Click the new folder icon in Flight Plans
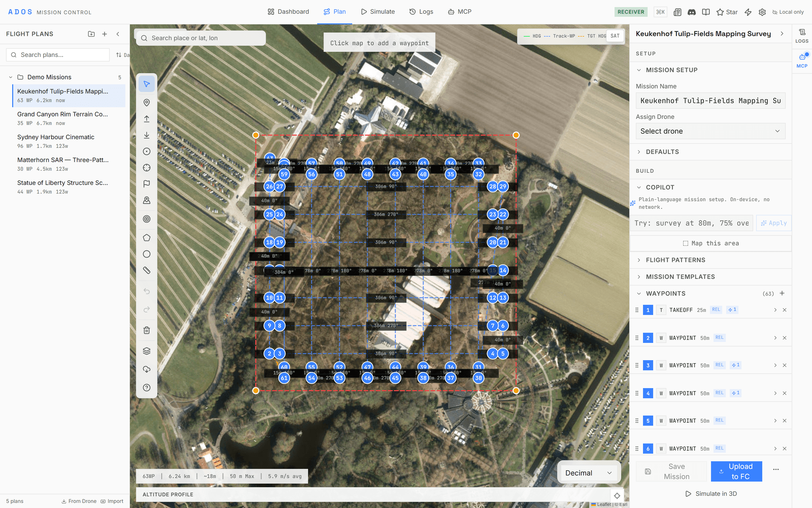Screen dimensions: 812x508 pyautogui.click(x=91, y=34)
